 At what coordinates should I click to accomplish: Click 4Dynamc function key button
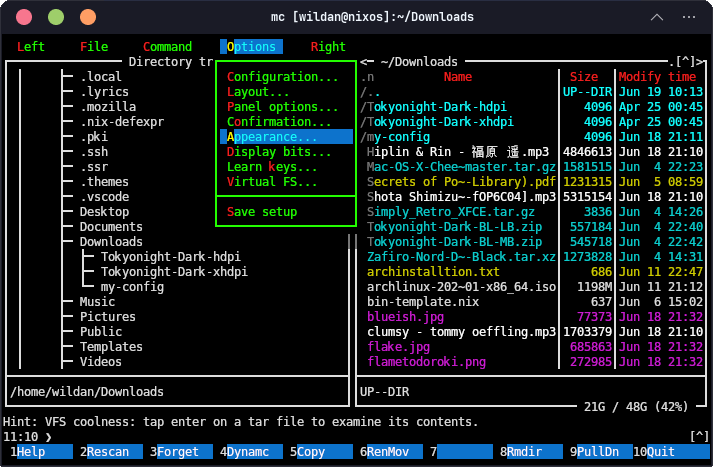pos(251,452)
